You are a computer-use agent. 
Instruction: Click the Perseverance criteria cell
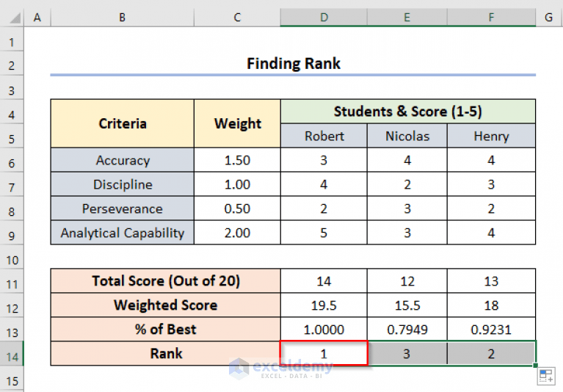(x=123, y=208)
